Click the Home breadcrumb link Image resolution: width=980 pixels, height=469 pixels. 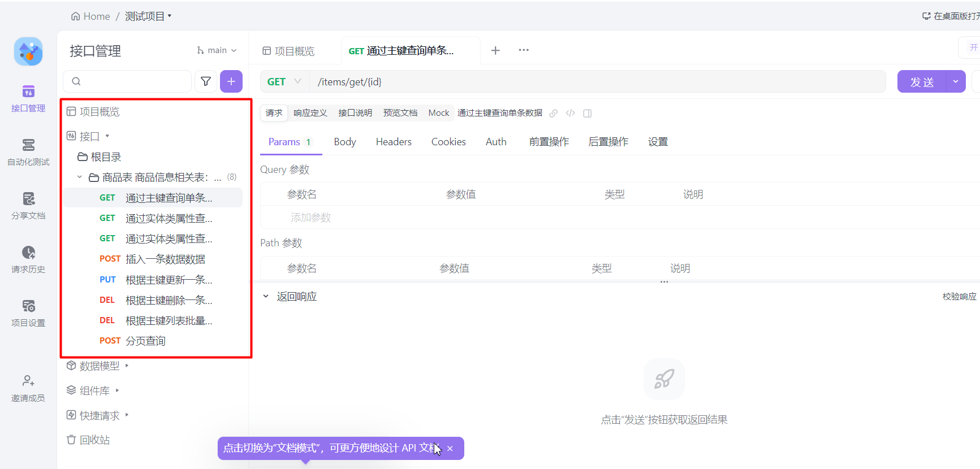[x=90, y=16]
